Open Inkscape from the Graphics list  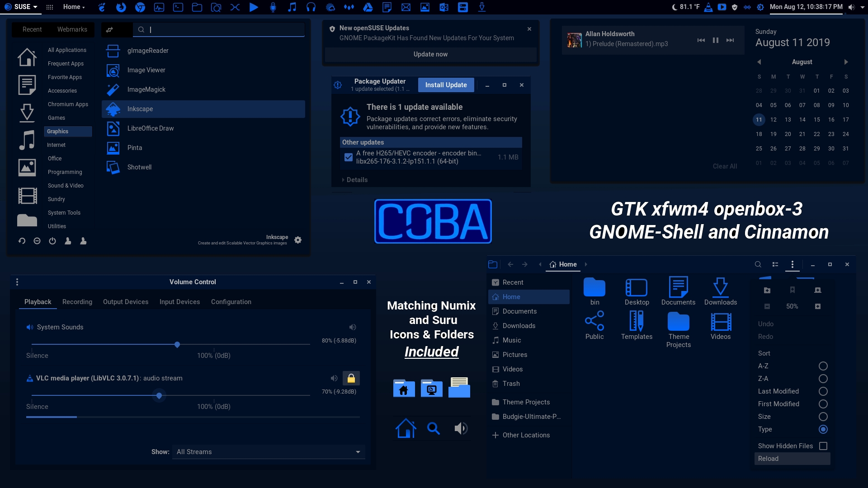(203, 109)
